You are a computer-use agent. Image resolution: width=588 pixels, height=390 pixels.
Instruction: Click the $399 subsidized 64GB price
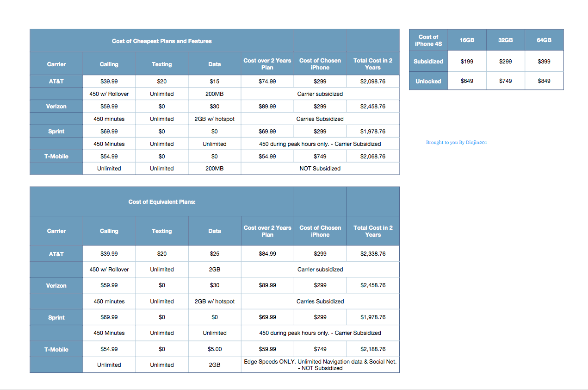coord(544,61)
